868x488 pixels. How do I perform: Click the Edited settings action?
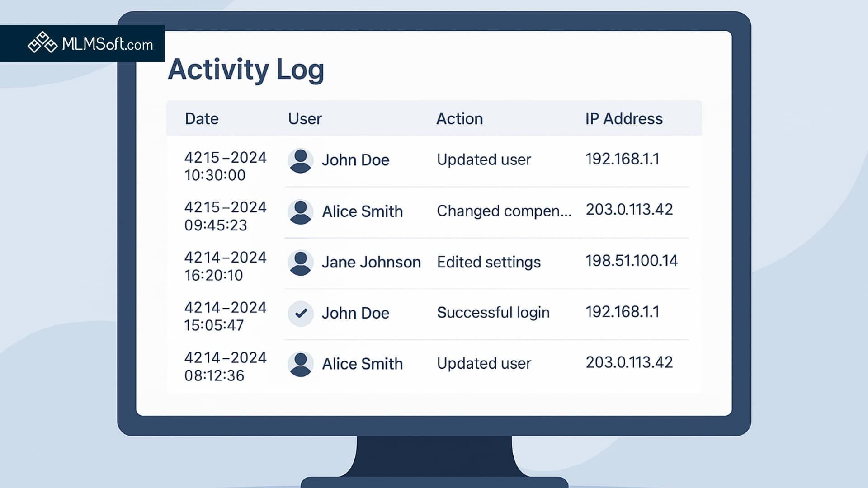click(x=489, y=263)
